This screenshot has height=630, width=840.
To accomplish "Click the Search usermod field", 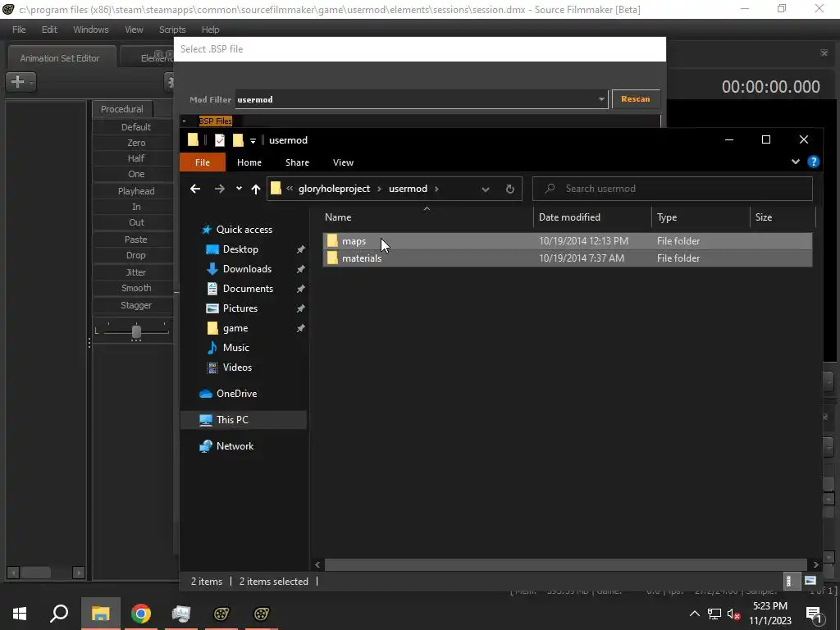I will (x=673, y=189).
